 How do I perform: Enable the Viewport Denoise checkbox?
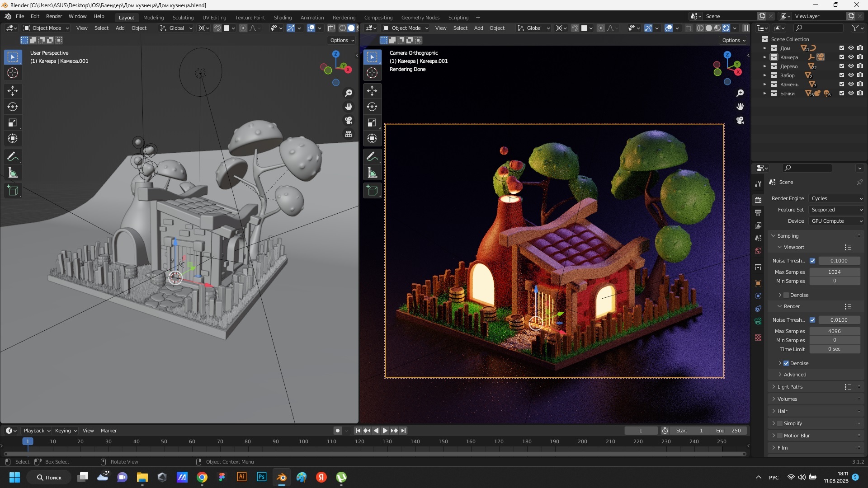tap(786, 295)
